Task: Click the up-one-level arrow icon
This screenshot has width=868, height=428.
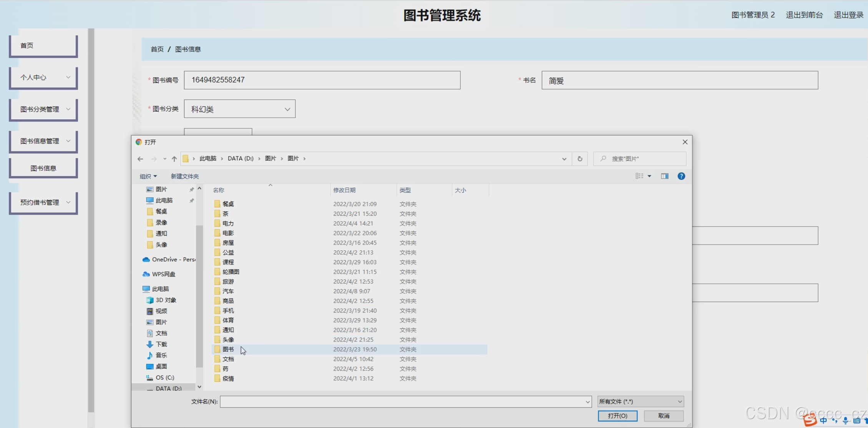Action: coord(174,159)
